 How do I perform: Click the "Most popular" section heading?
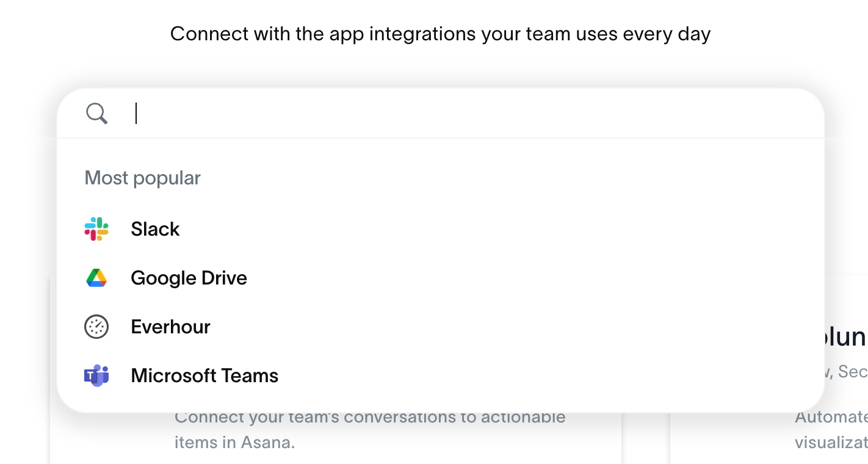(142, 178)
